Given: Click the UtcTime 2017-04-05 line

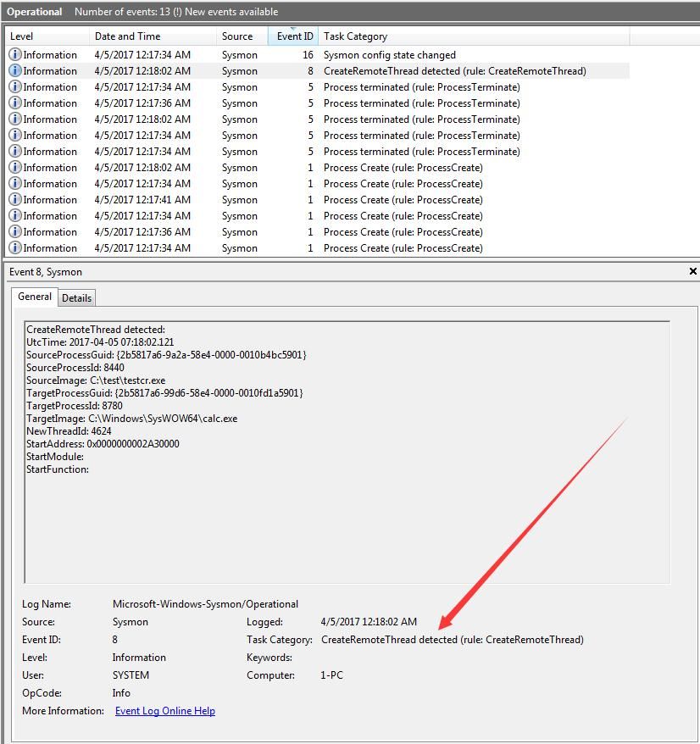Looking at the screenshot, I should (100, 342).
